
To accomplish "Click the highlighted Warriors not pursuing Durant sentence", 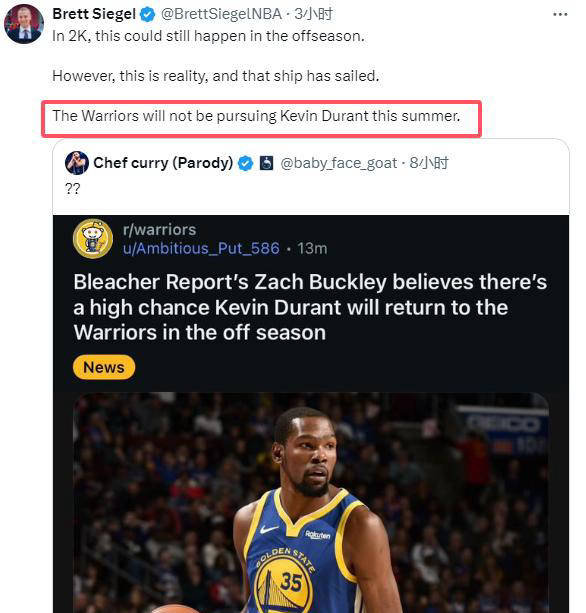I will pyautogui.click(x=256, y=116).
